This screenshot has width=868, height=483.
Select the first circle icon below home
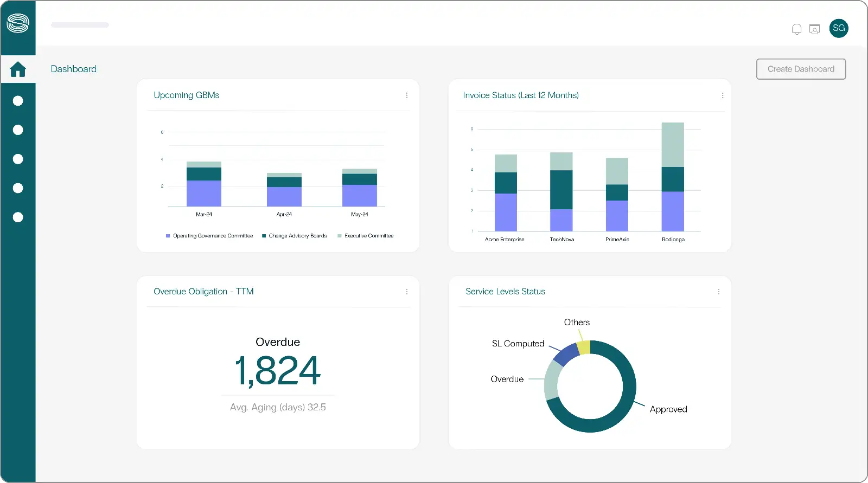click(18, 101)
